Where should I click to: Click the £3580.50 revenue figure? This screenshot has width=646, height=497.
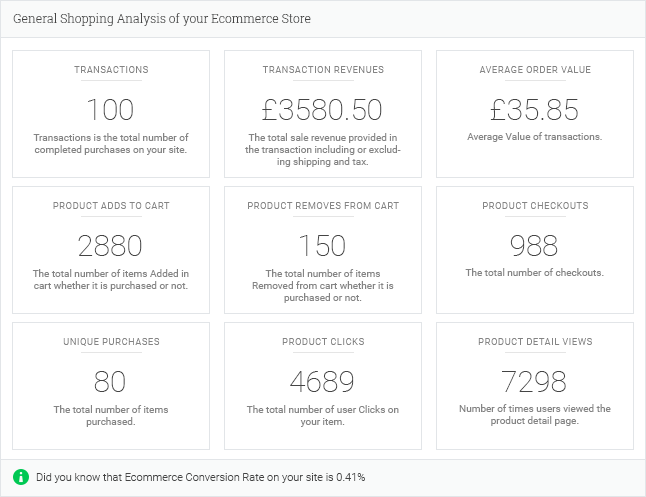[323, 108]
